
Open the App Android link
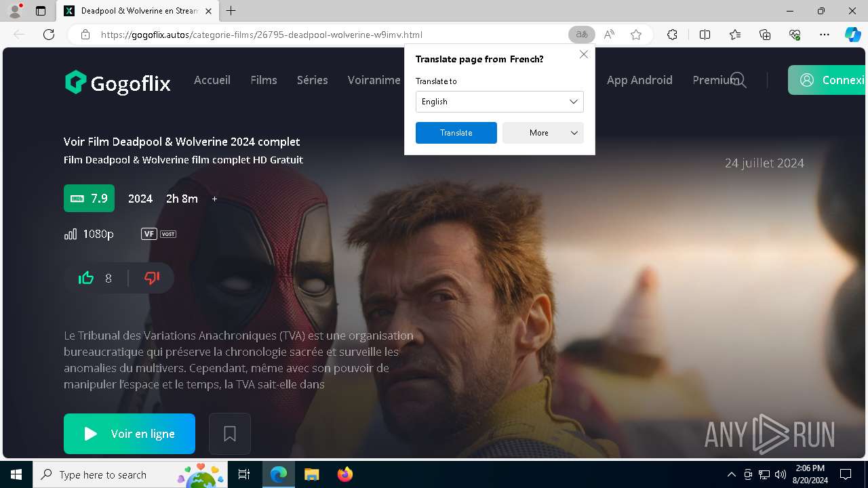coord(639,80)
